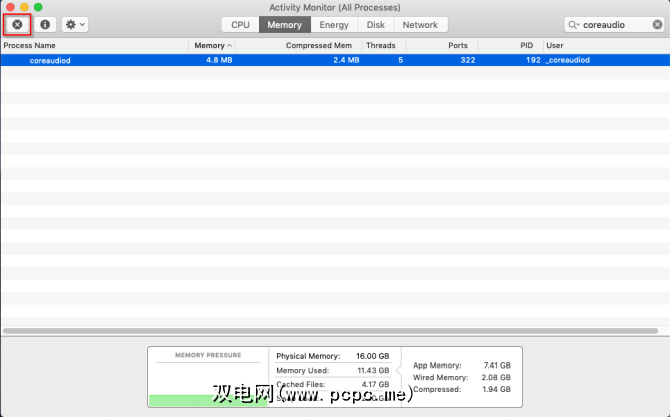Click the 2.4 MB compressed value
Screen dimensions: 670x417
346,60
